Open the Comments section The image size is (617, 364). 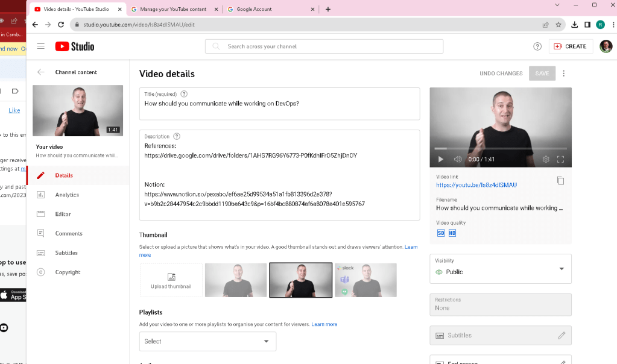point(78,233)
